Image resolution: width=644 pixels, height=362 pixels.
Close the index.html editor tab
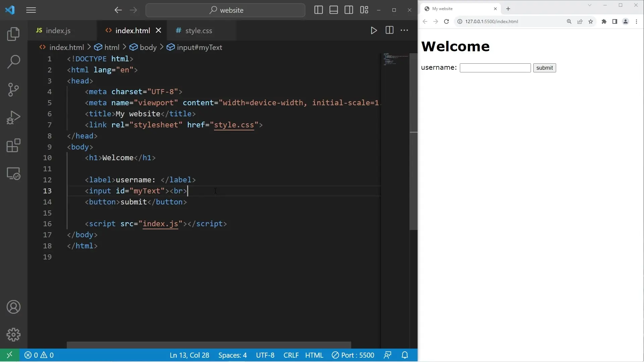click(x=158, y=30)
